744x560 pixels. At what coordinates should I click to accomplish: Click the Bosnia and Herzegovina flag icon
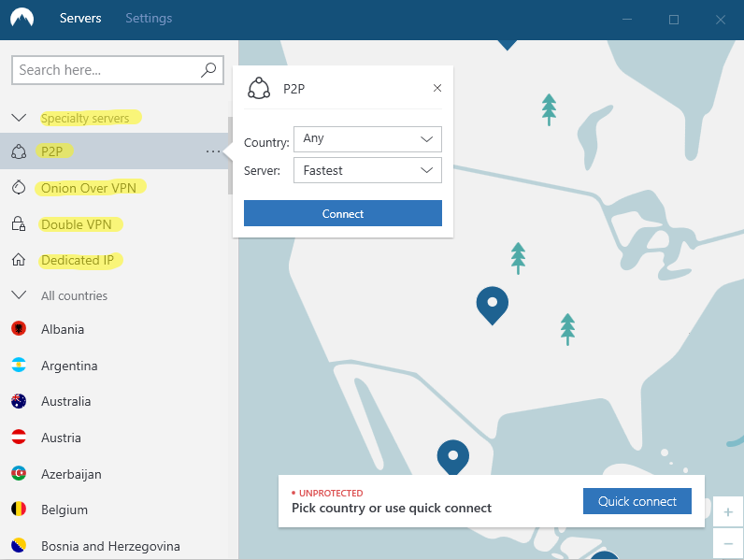19,545
